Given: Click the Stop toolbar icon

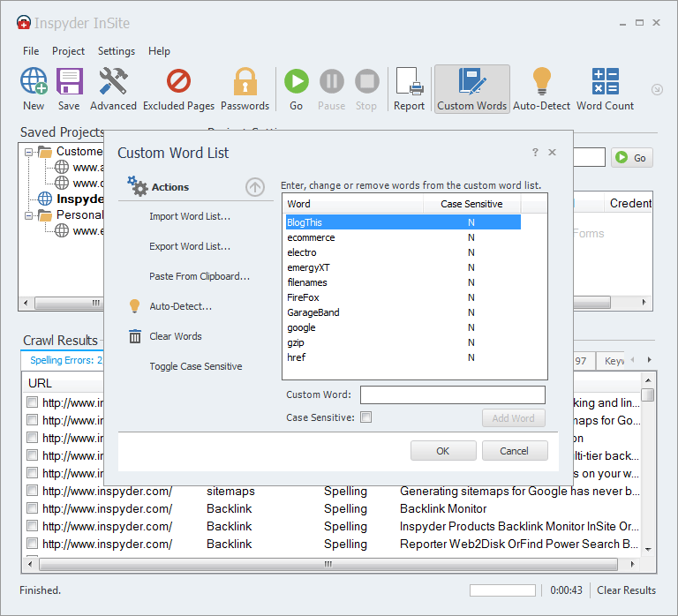Looking at the screenshot, I should (x=366, y=81).
